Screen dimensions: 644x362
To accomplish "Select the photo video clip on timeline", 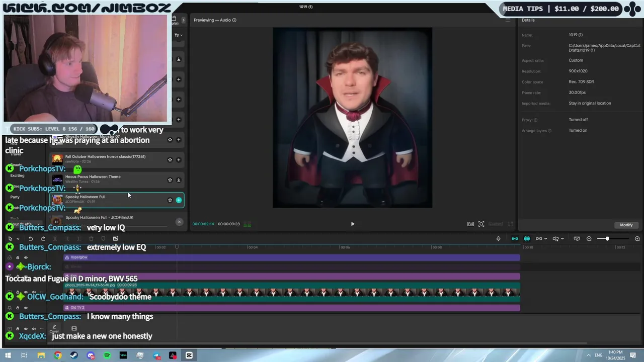I will 292,292.
